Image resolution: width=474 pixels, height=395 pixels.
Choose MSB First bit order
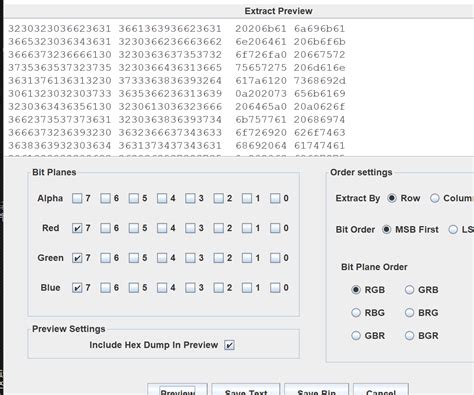(x=386, y=230)
